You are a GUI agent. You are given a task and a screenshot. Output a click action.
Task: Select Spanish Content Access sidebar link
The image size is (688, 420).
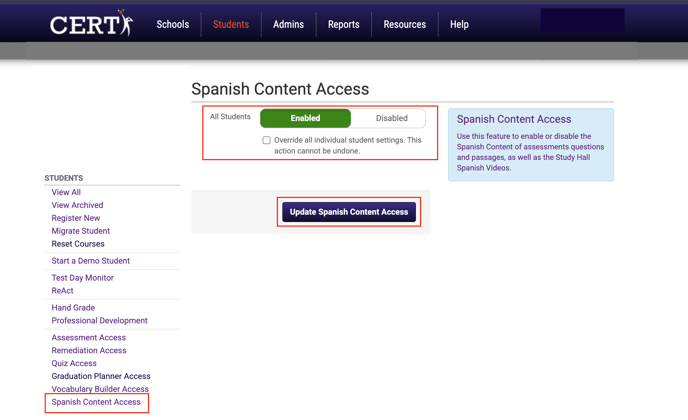pos(96,402)
